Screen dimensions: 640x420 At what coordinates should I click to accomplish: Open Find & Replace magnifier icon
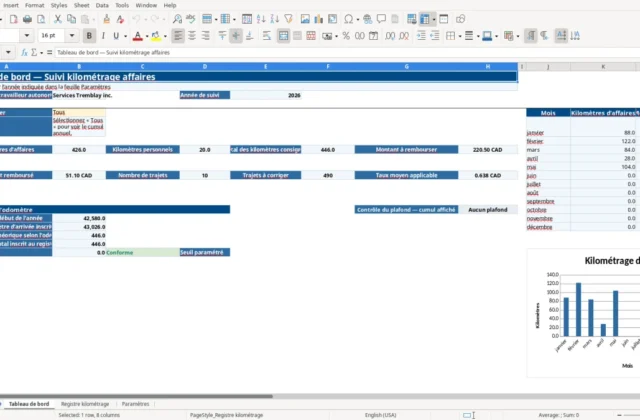pos(177,19)
